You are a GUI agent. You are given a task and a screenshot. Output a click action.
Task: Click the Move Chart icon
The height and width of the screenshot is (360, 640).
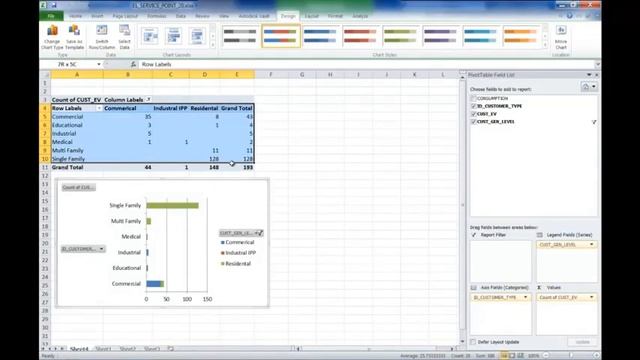pos(561,31)
